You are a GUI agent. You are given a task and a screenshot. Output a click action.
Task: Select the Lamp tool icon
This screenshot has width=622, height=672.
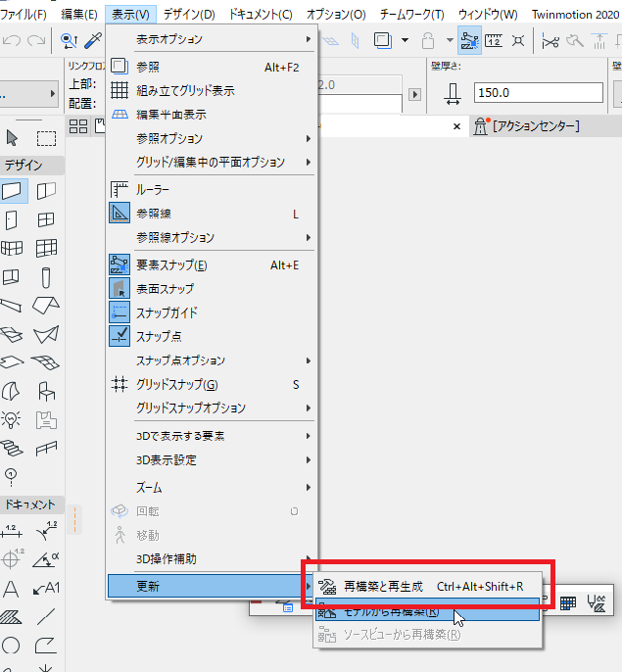[x=11, y=419]
